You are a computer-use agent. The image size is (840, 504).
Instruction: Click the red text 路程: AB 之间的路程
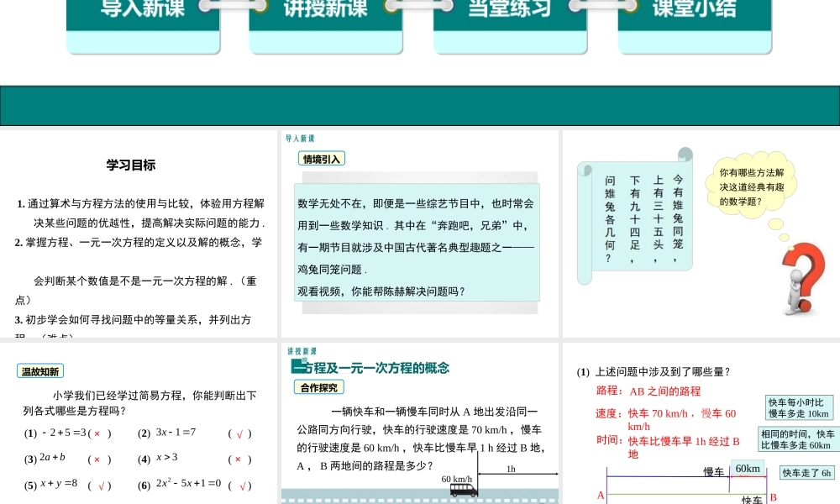(648, 391)
